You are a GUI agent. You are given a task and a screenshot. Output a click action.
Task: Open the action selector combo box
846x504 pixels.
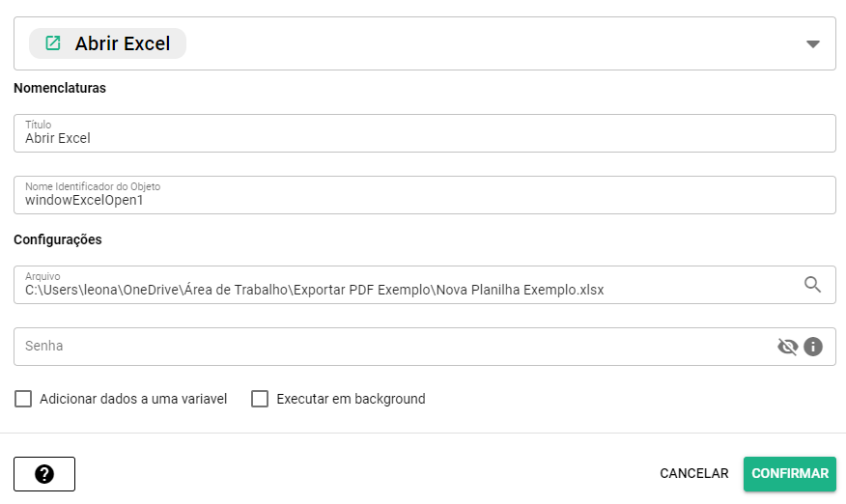483,43
